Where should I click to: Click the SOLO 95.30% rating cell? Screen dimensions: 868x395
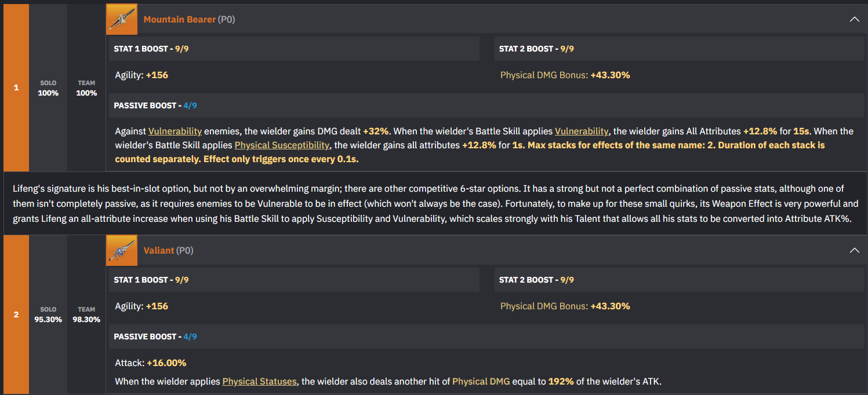coord(48,314)
